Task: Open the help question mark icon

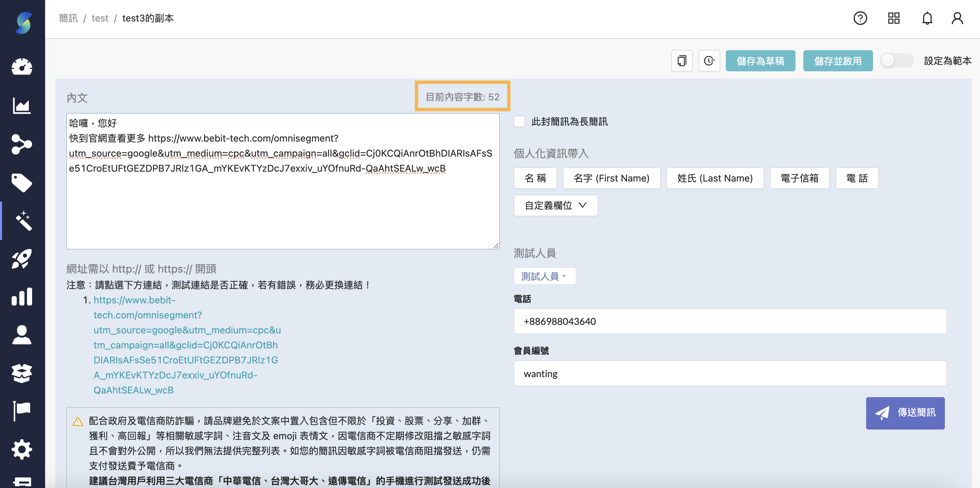Action: tap(860, 18)
